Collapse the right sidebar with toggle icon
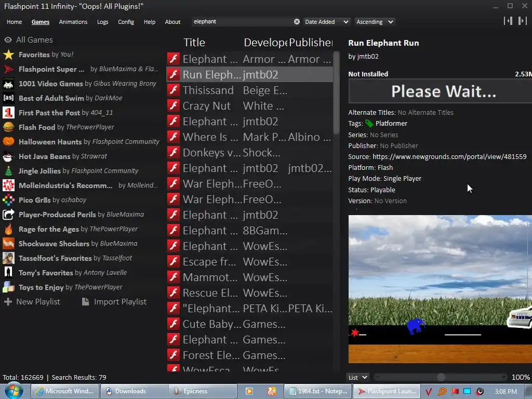 tap(523, 21)
